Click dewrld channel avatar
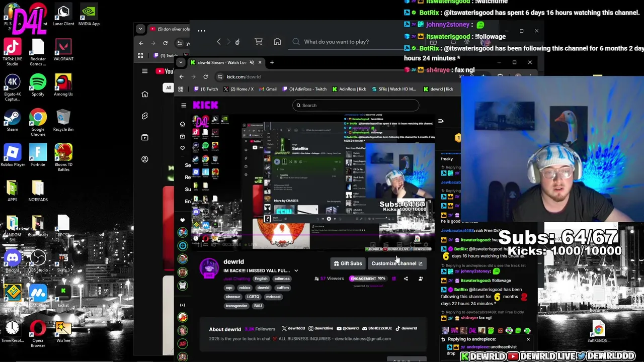The width and height of the screenshot is (644, 362). point(209,267)
